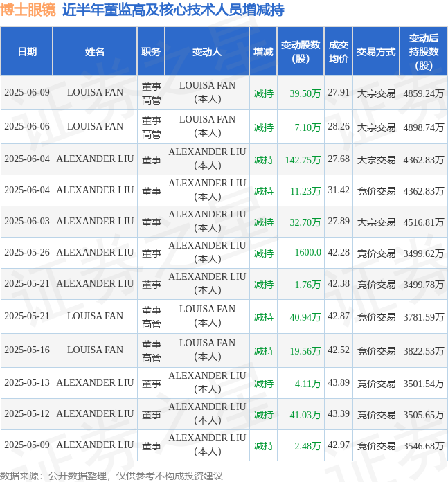The image size is (448, 482).
Task: Click the share change value 7.10万
Action: coord(307,127)
